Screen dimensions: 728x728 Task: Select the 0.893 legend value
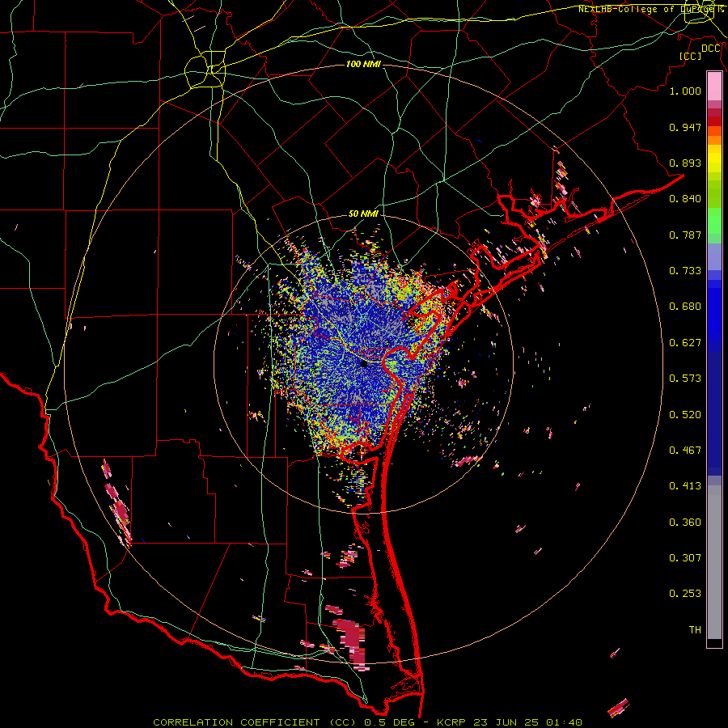click(685, 163)
